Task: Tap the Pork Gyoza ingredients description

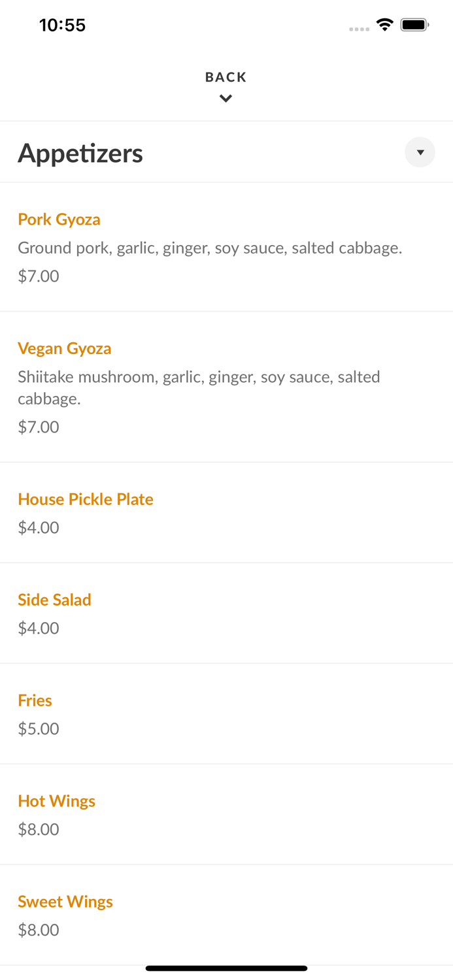Action: tap(210, 248)
